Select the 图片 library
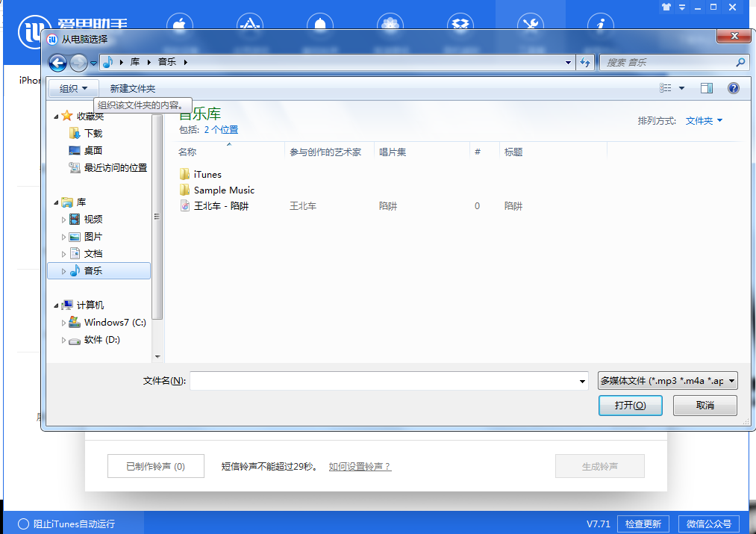This screenshot has width=756, height=534. tap(93, 237)
